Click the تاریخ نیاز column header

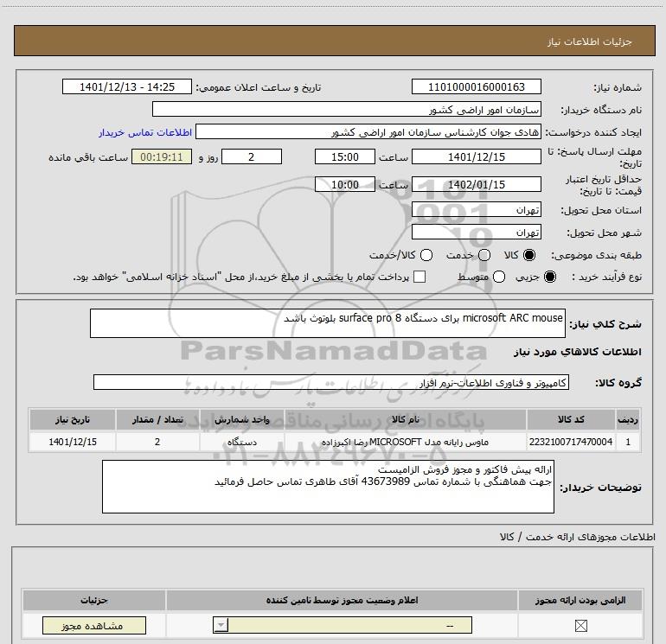(x=73, y=420)
